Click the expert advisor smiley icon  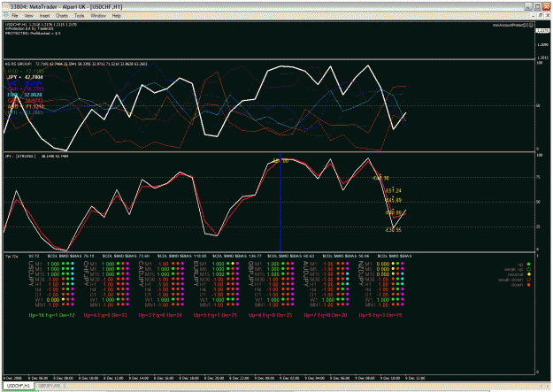[531, 25]
